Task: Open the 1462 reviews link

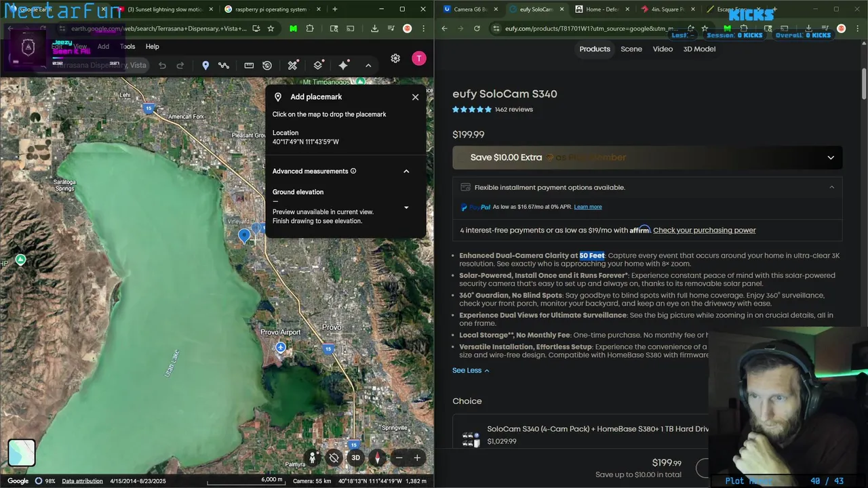Action: point(514,109)
